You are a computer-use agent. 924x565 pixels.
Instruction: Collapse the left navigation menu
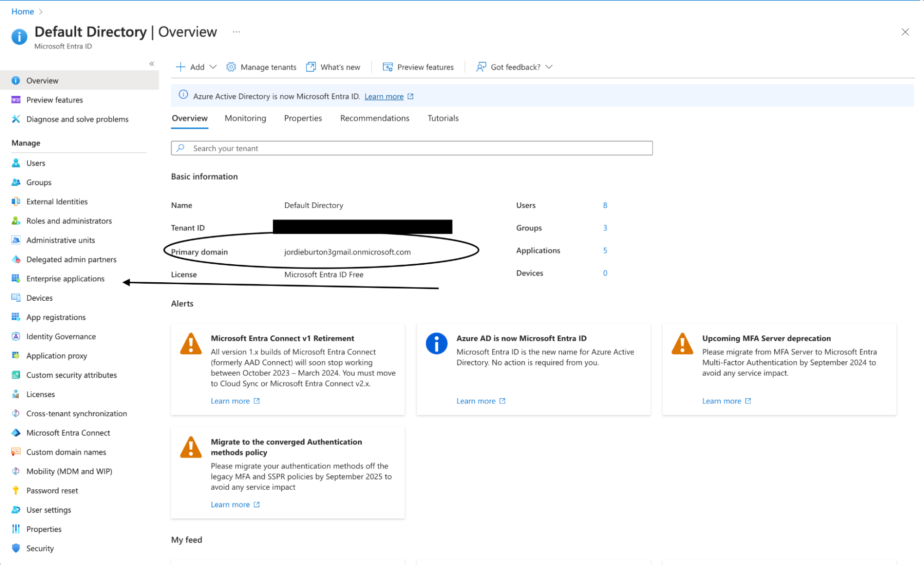pos(152,64)
